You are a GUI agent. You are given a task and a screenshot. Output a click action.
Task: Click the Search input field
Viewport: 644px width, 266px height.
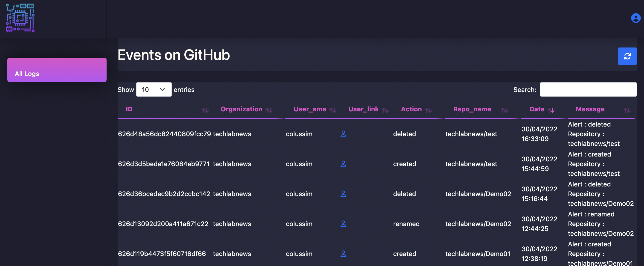click(x=588, y=89)
